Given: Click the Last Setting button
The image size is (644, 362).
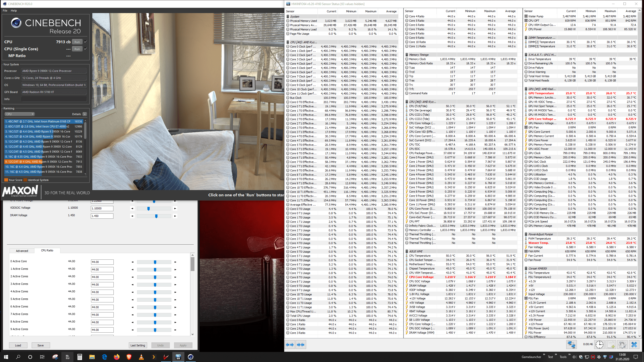Looking at the screenshot, I should (x=138, y=345).
